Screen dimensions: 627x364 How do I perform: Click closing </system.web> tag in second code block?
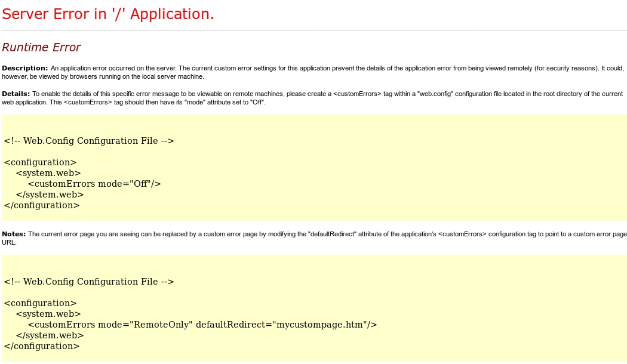pyautogui.click(x=50, y=335)
